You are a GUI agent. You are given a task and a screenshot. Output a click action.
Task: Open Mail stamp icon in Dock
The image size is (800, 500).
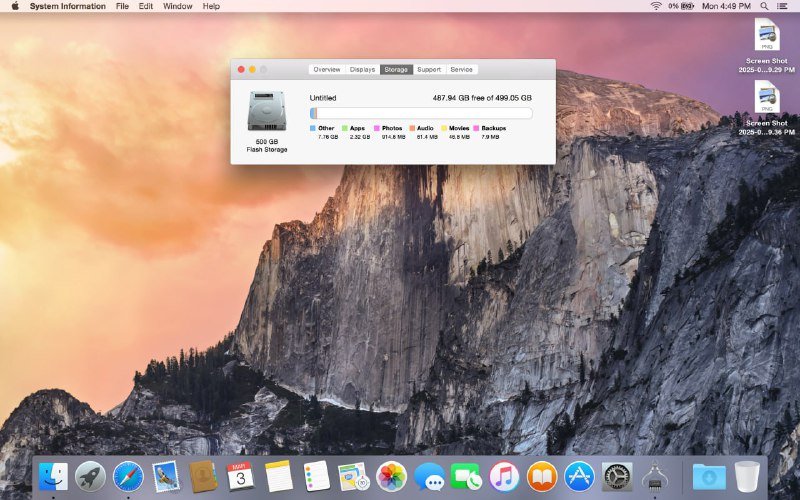pyautogui.click(x=166, y=477)
